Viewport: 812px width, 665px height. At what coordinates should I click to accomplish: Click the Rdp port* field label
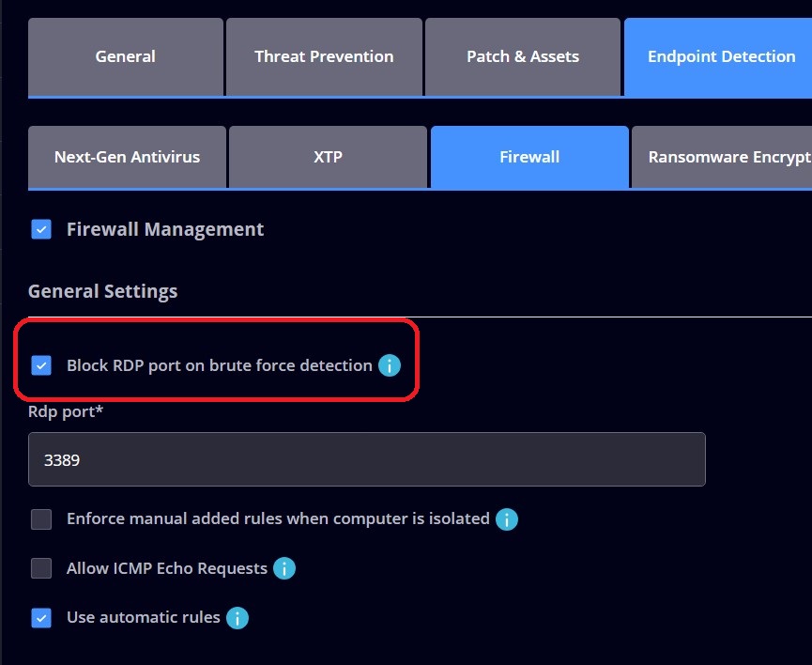pos(66,411)
